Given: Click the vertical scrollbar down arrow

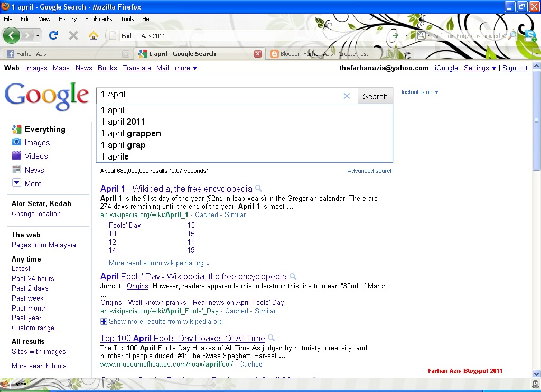Looking at the screenshot, I should 536,374.
